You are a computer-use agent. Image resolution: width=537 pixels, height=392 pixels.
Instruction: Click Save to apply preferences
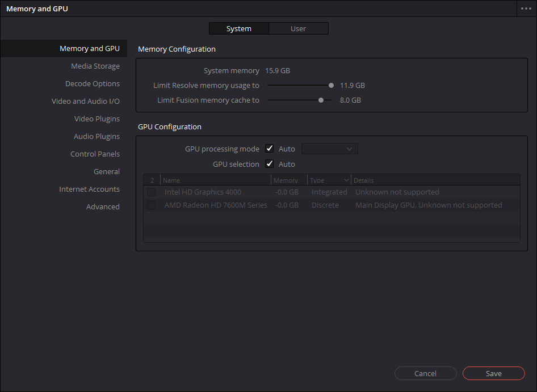493,373
